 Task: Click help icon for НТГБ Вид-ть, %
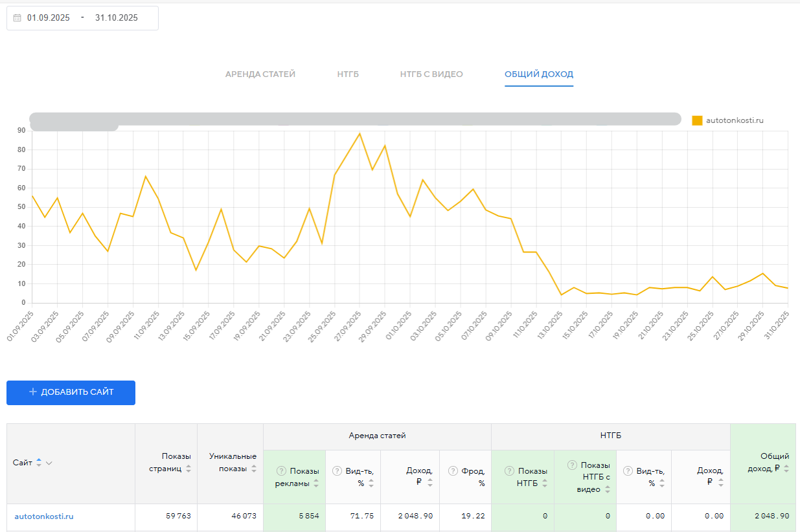(628, 471)
